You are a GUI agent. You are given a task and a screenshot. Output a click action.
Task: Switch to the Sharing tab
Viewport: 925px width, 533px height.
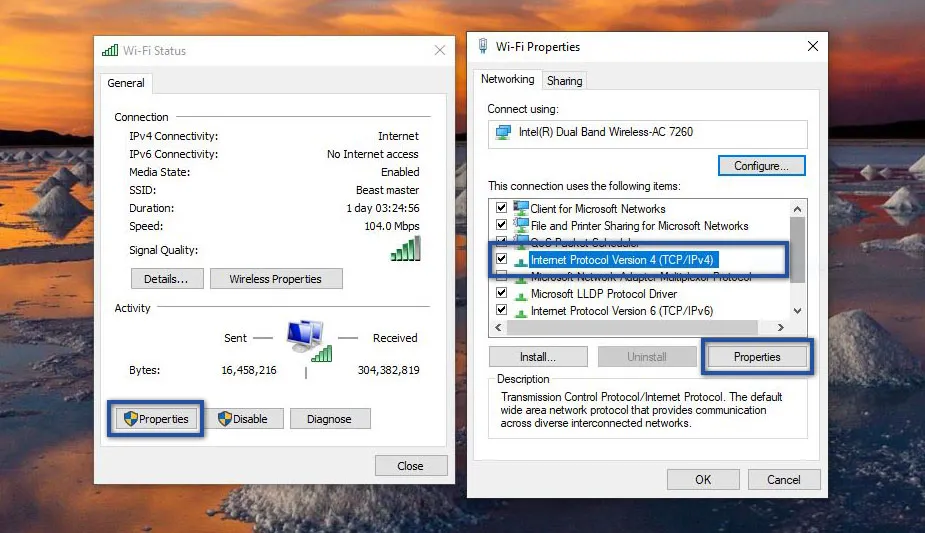point(565,81)
